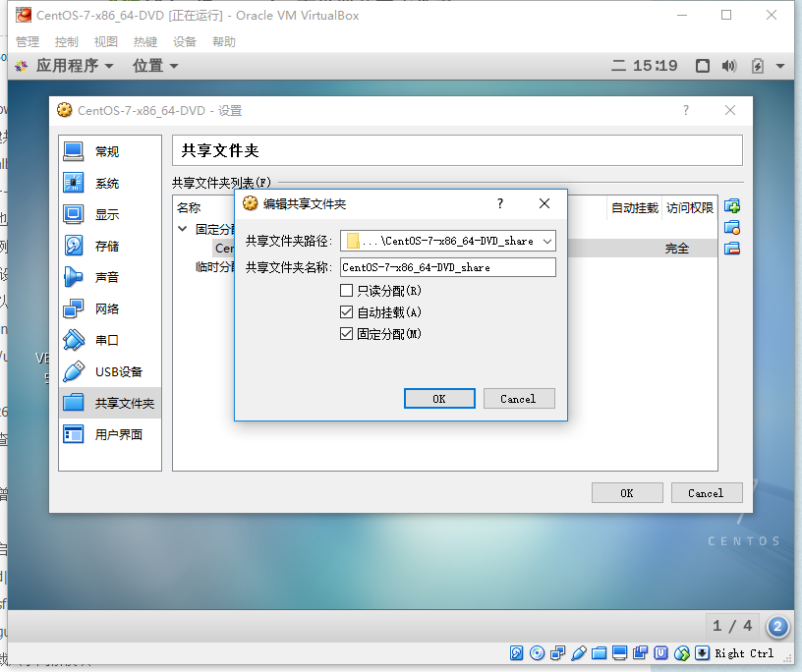Collapse the 固定分配 tree group
This screenshot has width=802, height=672.
pos(183,229)
